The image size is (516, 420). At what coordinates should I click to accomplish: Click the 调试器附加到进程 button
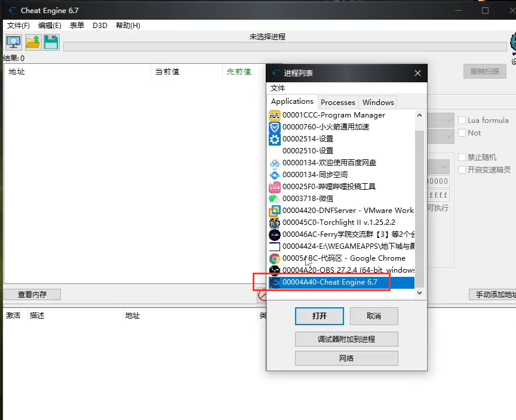tap(346, 339)
